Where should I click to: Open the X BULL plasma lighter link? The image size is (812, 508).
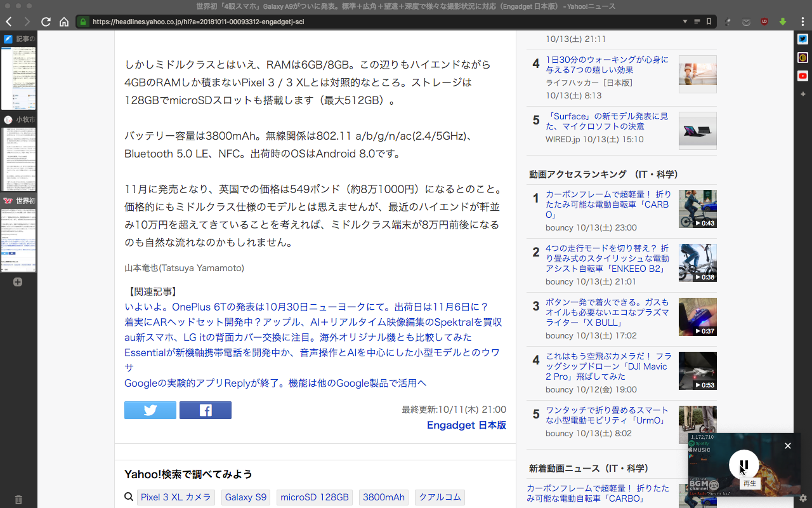click(607, 312)
